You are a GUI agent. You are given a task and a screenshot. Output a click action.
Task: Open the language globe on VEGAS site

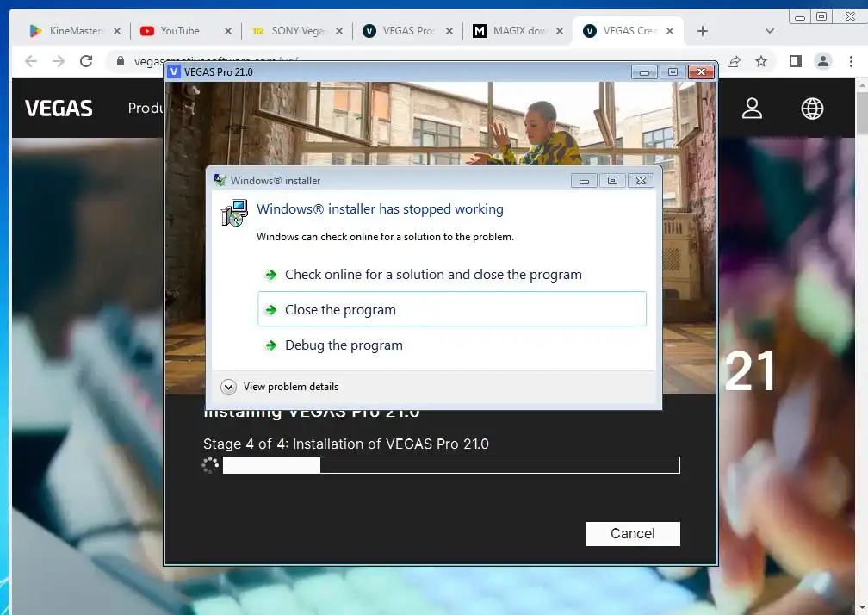(812, 109)
